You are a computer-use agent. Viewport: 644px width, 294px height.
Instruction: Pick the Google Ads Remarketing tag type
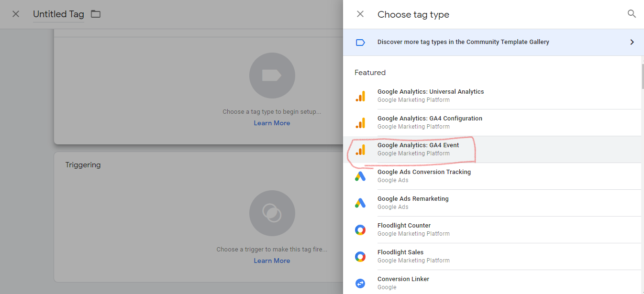click(x=413, y=199)
